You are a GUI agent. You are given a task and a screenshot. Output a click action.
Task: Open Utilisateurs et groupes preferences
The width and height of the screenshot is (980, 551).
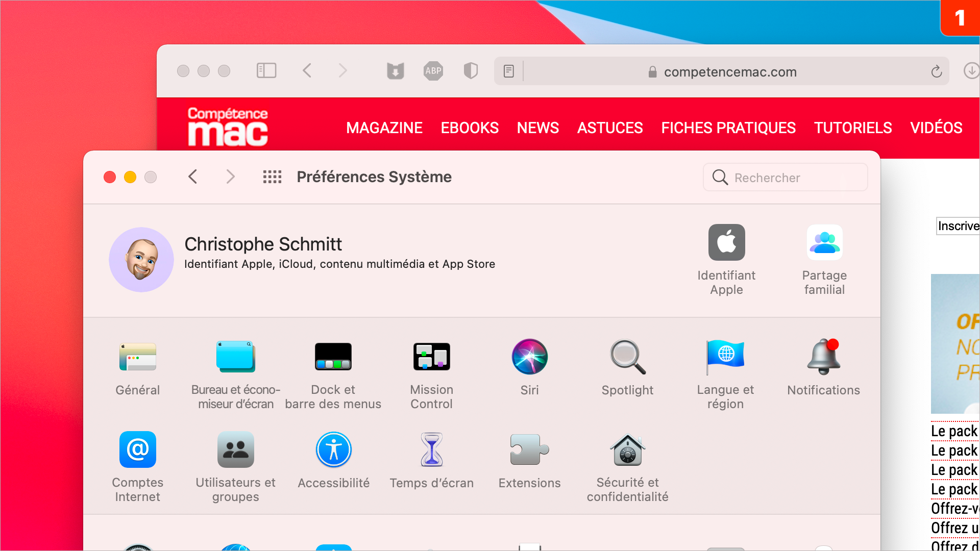coord(235,467)
